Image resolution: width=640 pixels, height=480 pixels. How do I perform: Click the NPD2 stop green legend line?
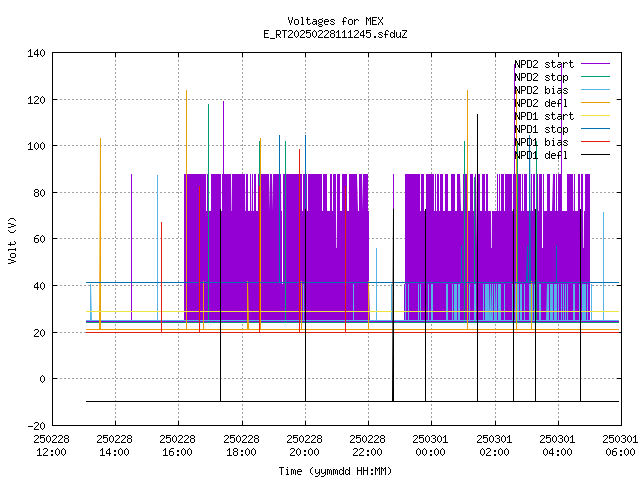coord(595,77)
